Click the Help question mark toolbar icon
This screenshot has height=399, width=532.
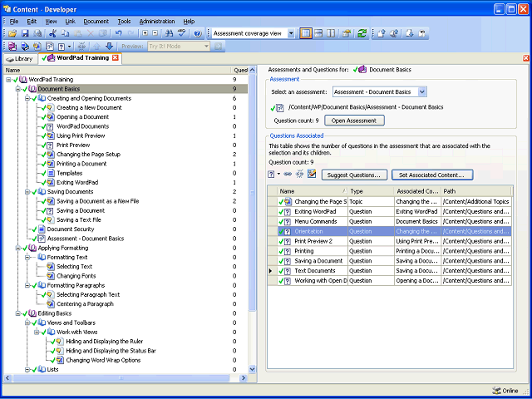[197, 33]
